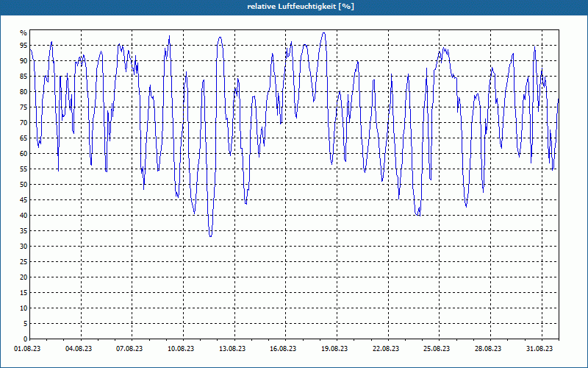This screenshot has width=588, height=368.
Task: Select the 10 value on the y-axis
Action: (24, 308)
